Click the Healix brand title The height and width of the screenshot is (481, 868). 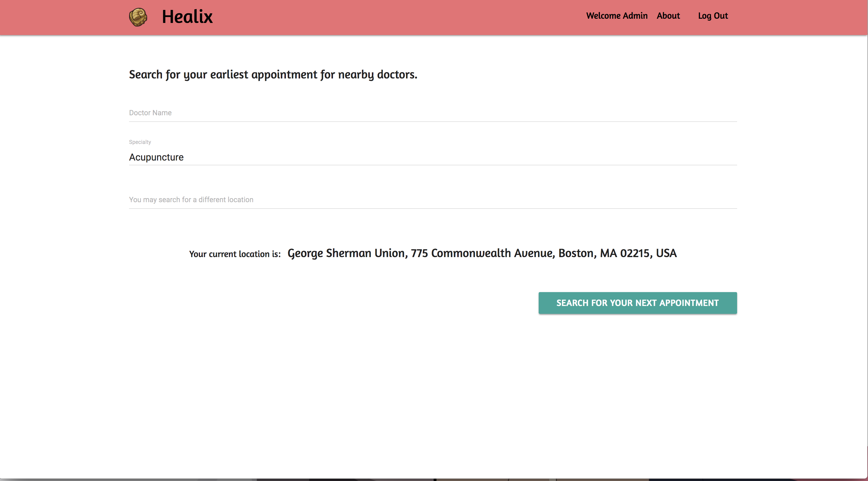click(187, 17)
